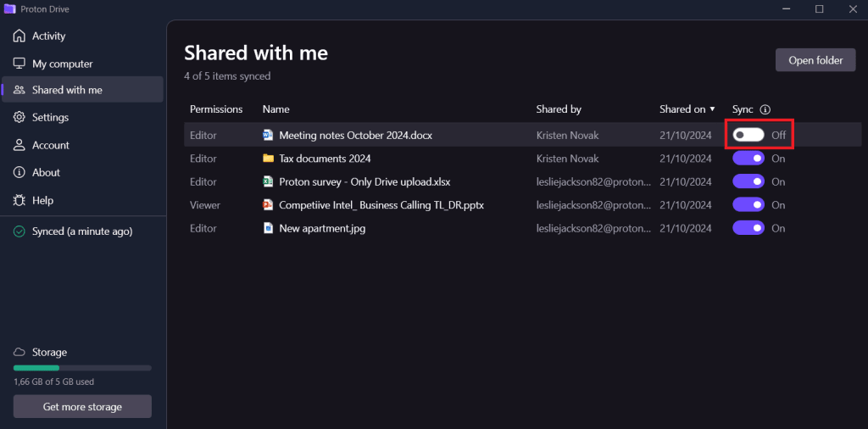Switch off sync for New apartment.jpg
This screenshot has height=429, width=868.
748,228
